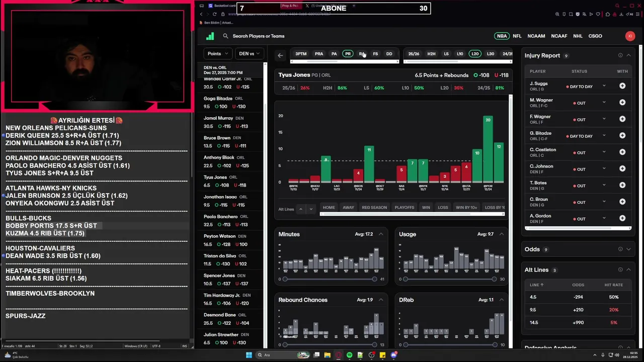
Task: Select the PRA stat tab
Action: (x=319, y=54)
